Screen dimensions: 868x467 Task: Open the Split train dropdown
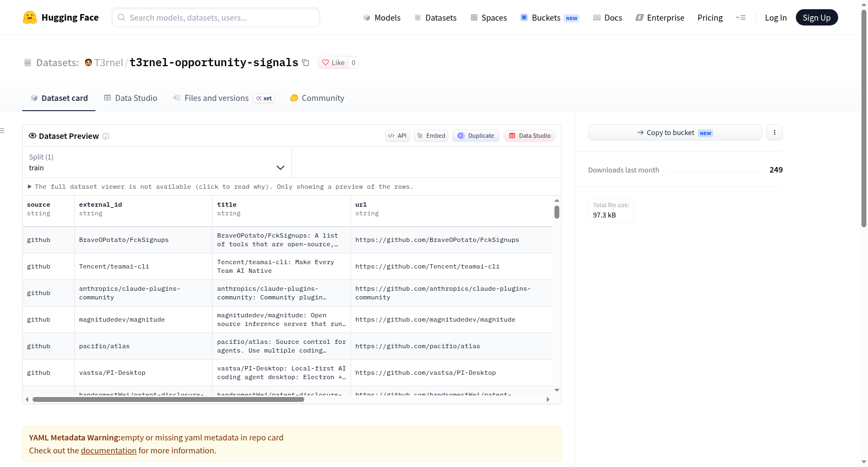point(157,162)
